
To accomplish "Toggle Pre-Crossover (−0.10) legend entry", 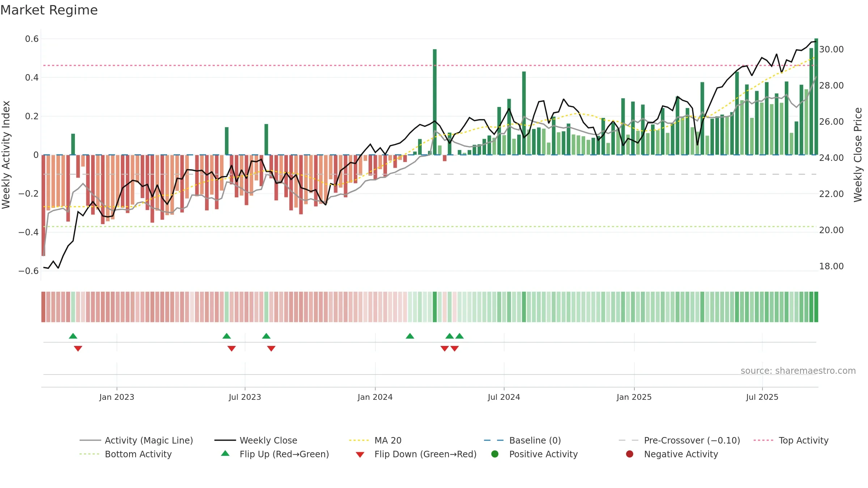I will coord(679,440).
